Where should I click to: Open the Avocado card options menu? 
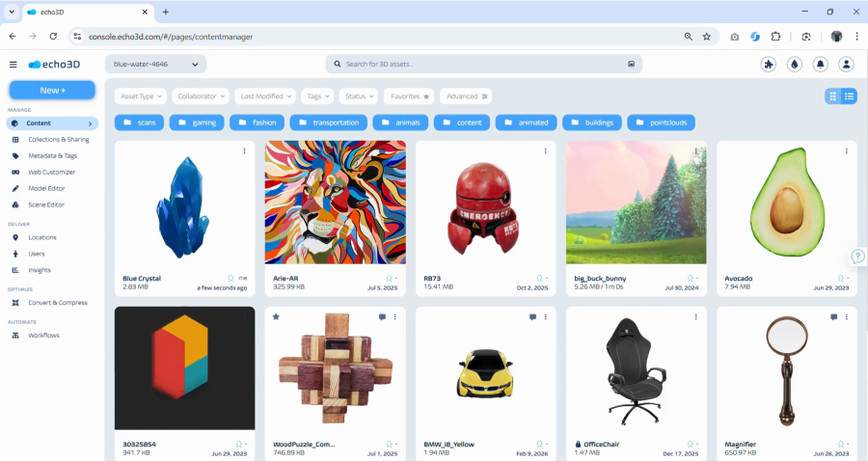(847, 150)
